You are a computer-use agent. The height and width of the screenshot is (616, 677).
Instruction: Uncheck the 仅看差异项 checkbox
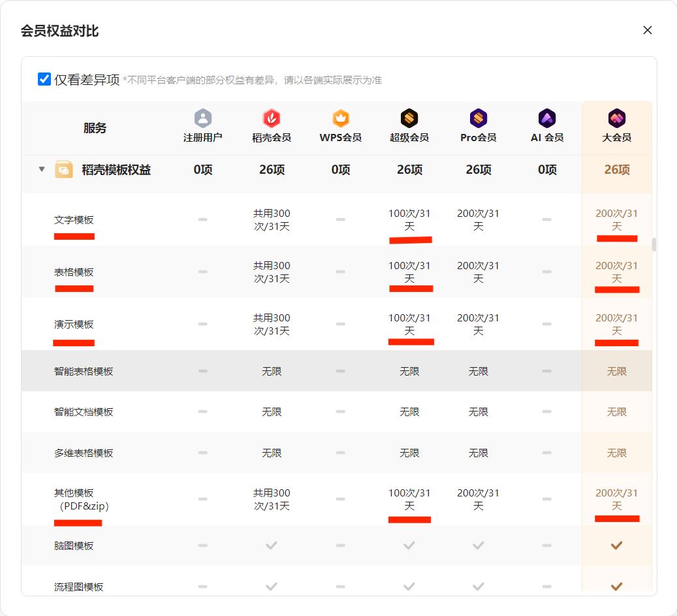[44, 79]
